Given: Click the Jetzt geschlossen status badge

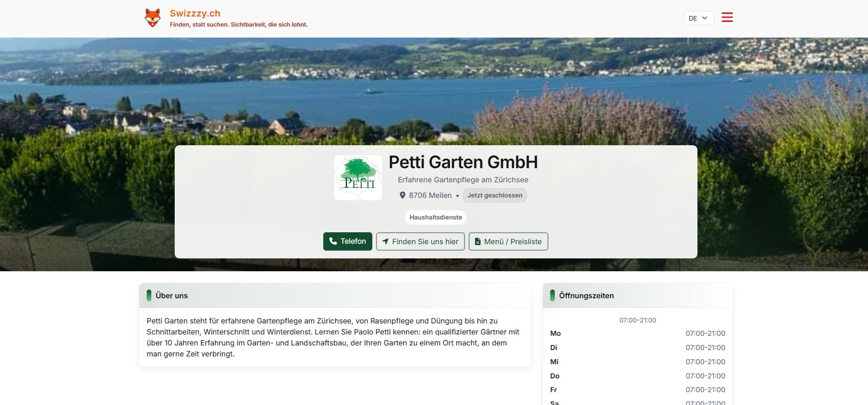Looking at the screenshot, I should (x=494, y=195).
